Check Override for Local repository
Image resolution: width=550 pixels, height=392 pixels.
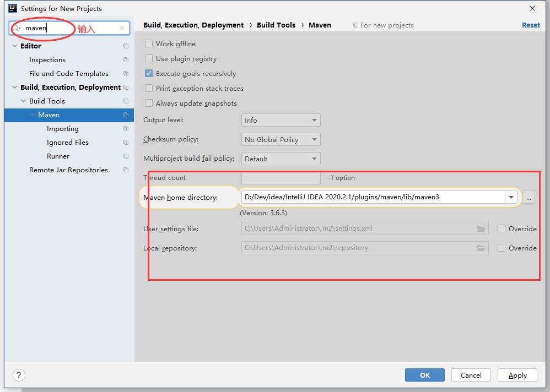502,248
